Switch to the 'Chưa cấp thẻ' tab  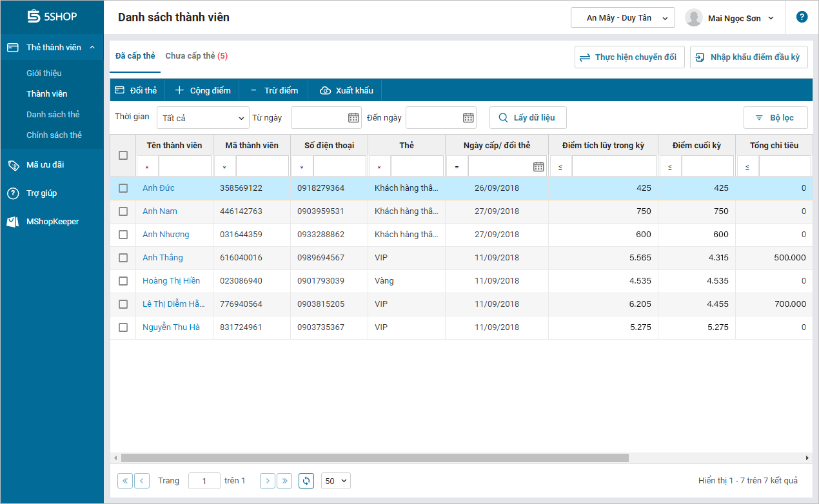pos(196,56)
